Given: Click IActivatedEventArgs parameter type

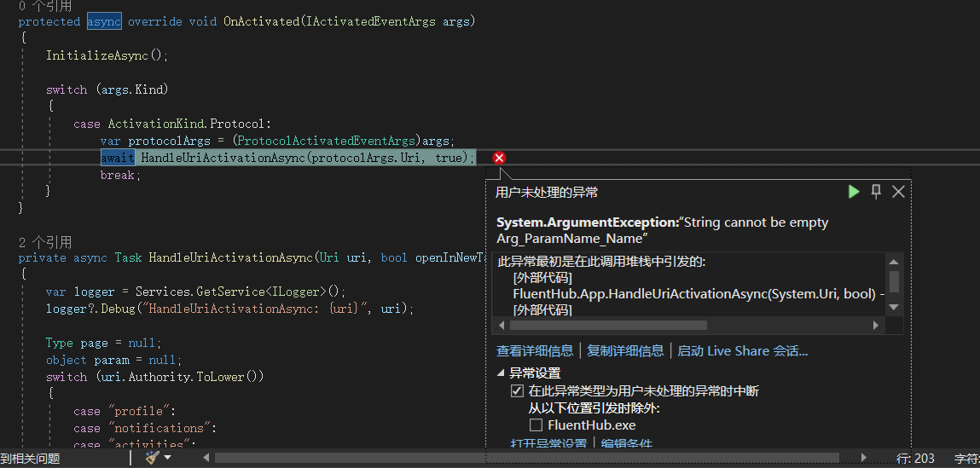Looking at the screenshot, I should pyautogui.click(x=372, y=22).
